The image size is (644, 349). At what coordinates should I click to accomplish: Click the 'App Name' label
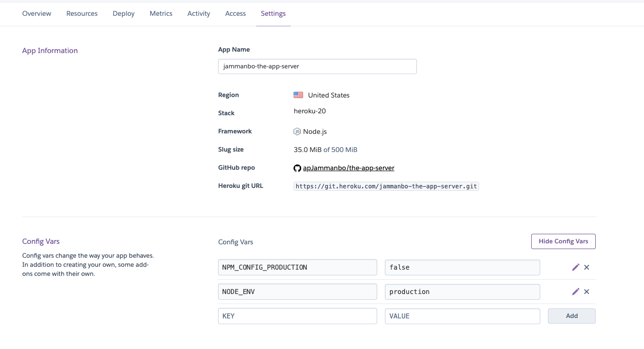pyautogui.click(x=234, y=50)
